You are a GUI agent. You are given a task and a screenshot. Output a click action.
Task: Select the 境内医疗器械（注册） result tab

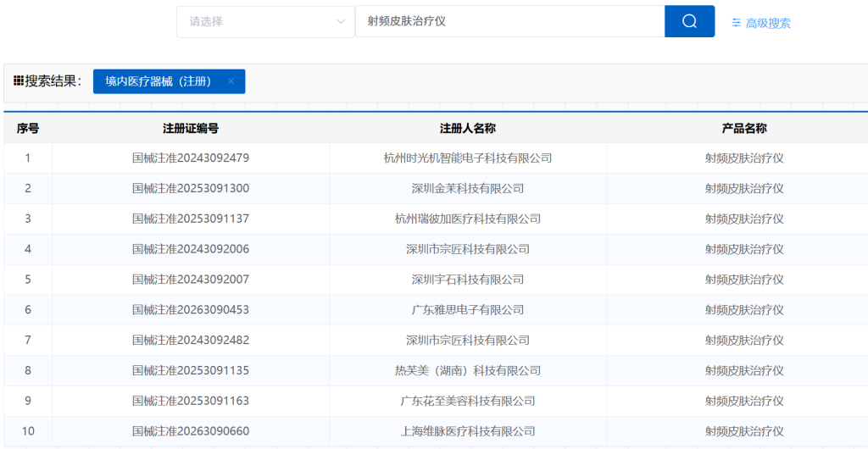click(159, 81)
